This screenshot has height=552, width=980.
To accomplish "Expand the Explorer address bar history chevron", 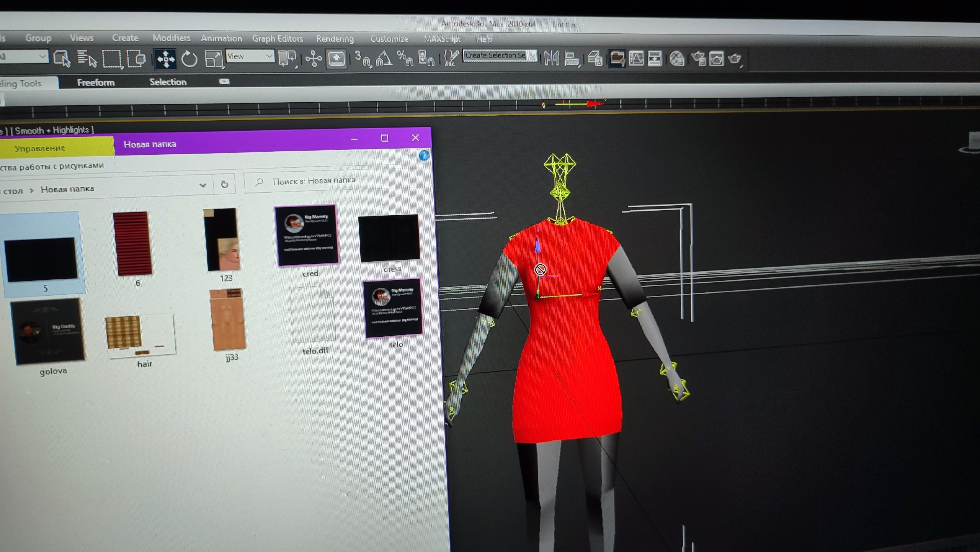I will click(203, 185).
